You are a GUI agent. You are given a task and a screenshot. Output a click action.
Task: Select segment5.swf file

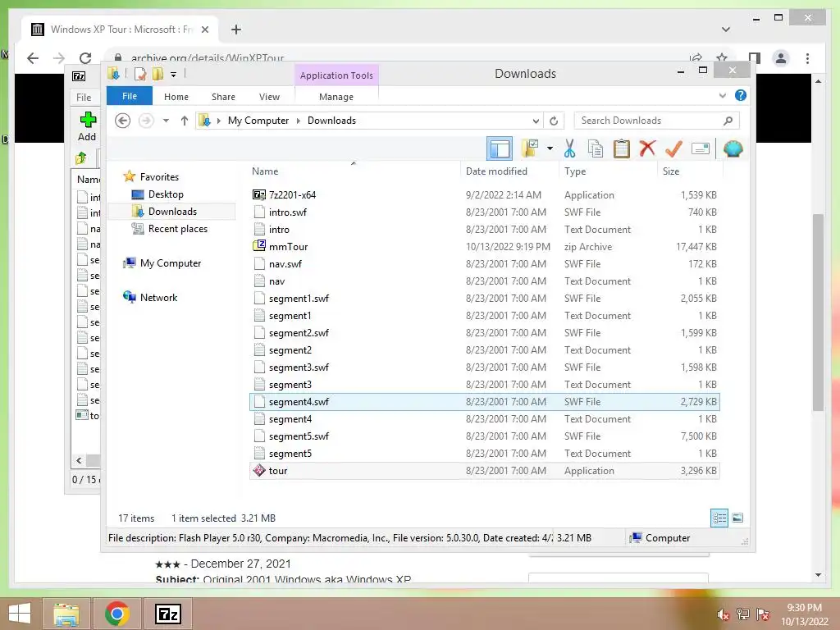(x=484, y=436)
